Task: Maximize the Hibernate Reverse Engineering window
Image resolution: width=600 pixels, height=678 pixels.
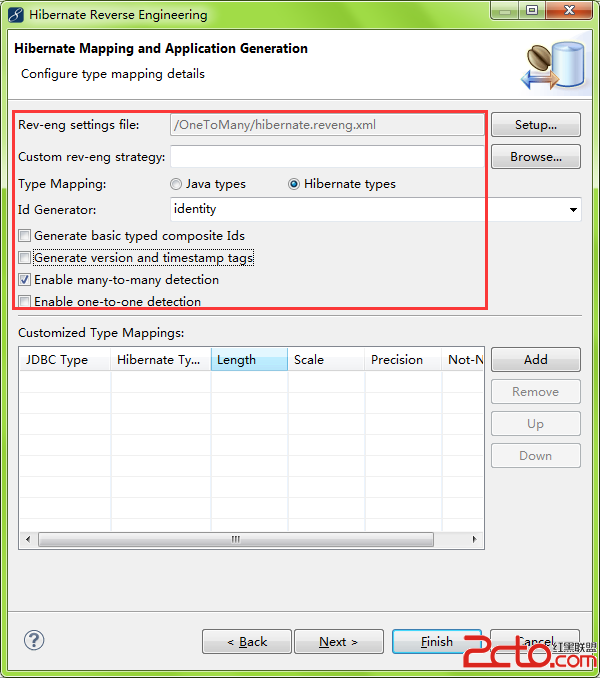Action: [x=532, y=10]
